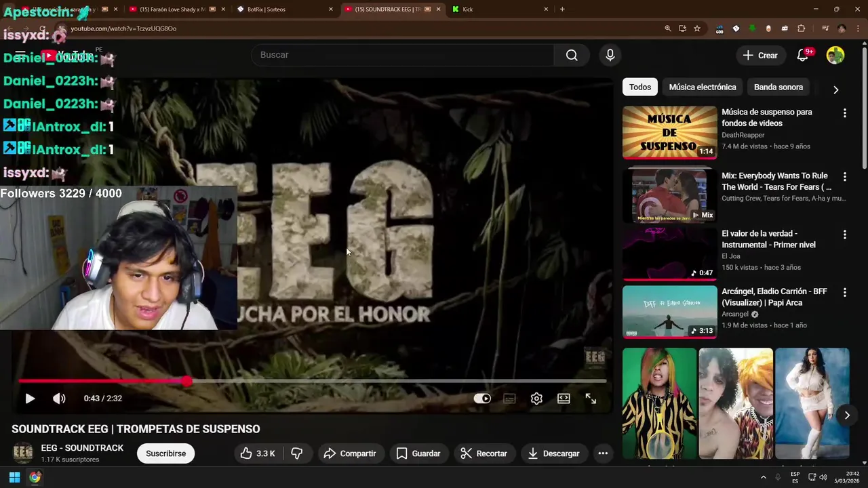
Task: Open the Chrome profile avatar
Action: 842,28
